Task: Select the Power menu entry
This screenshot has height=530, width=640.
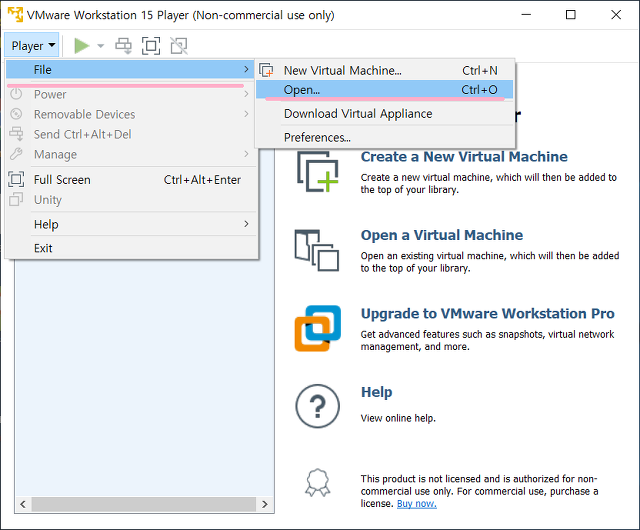Action: 130,94
